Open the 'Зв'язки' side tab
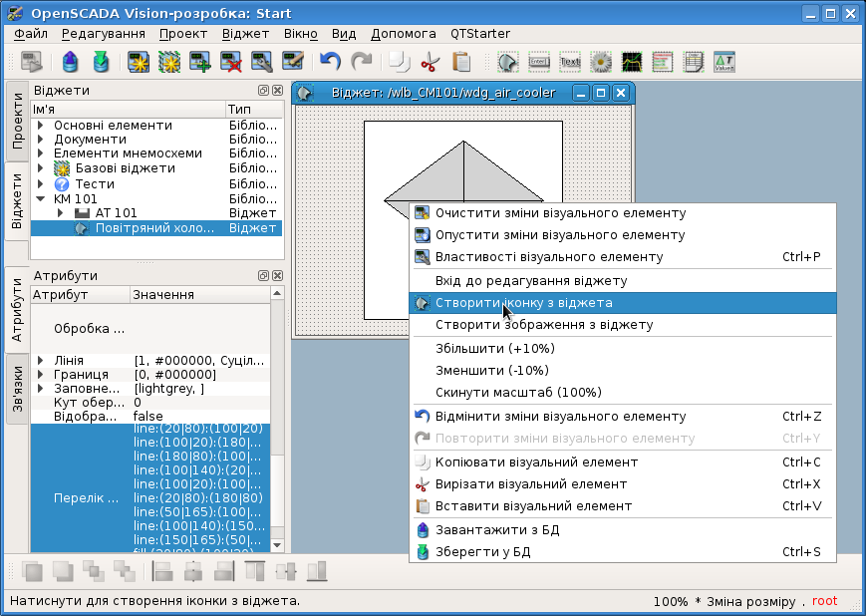 [17, 388]
